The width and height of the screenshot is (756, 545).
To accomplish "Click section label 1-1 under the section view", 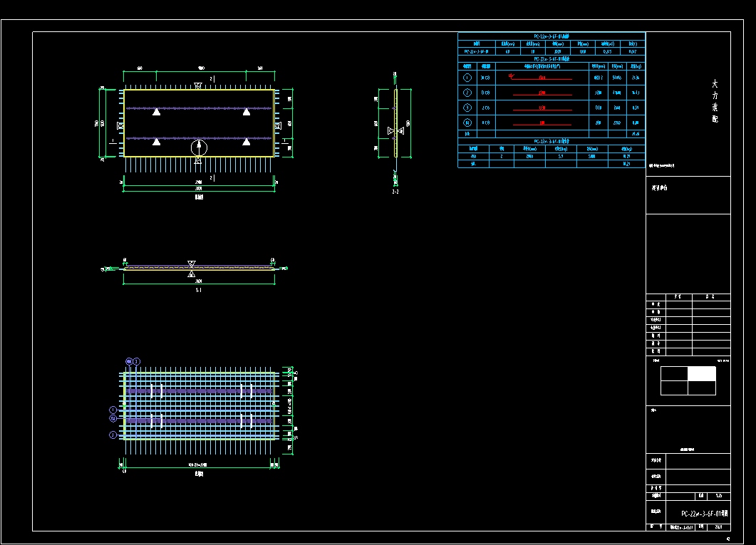I will (x=199, y=290).
